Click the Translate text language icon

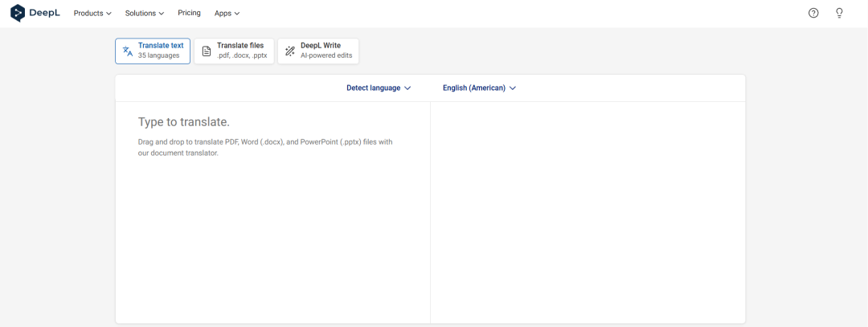click(127, 51)
